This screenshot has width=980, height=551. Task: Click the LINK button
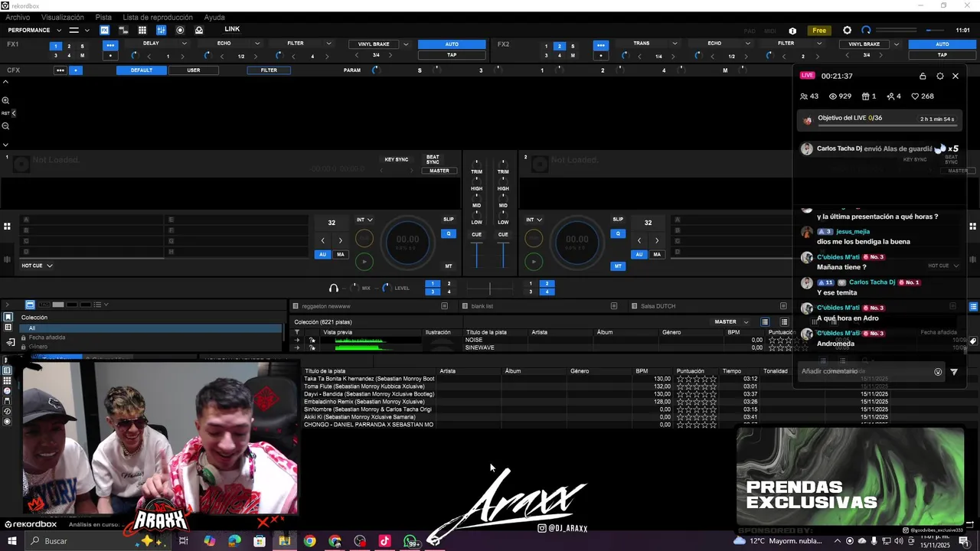(232, 29)
